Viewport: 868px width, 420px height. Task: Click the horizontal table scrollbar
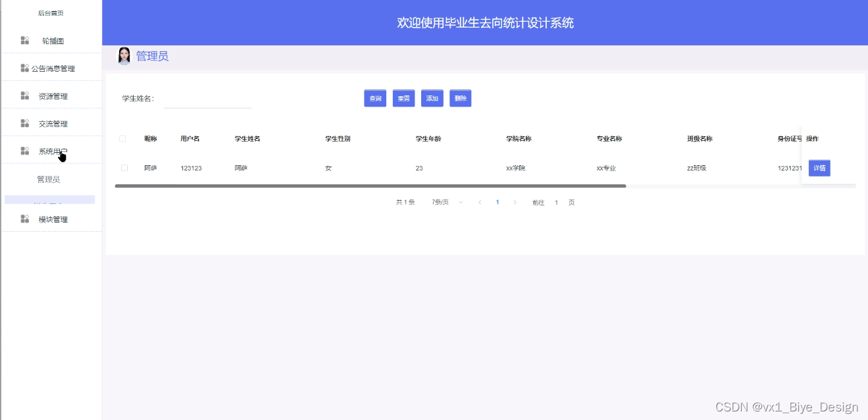point(370,186)
